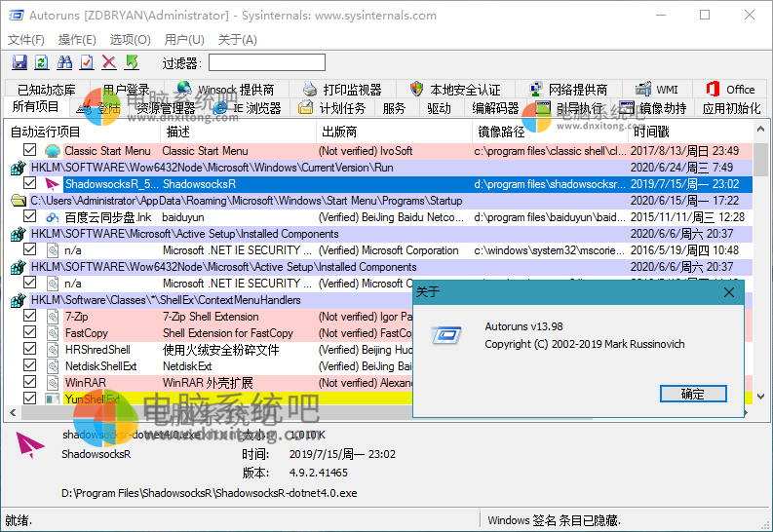Click the registry icon beside Wow6432Node Run key

click(19, 168)
